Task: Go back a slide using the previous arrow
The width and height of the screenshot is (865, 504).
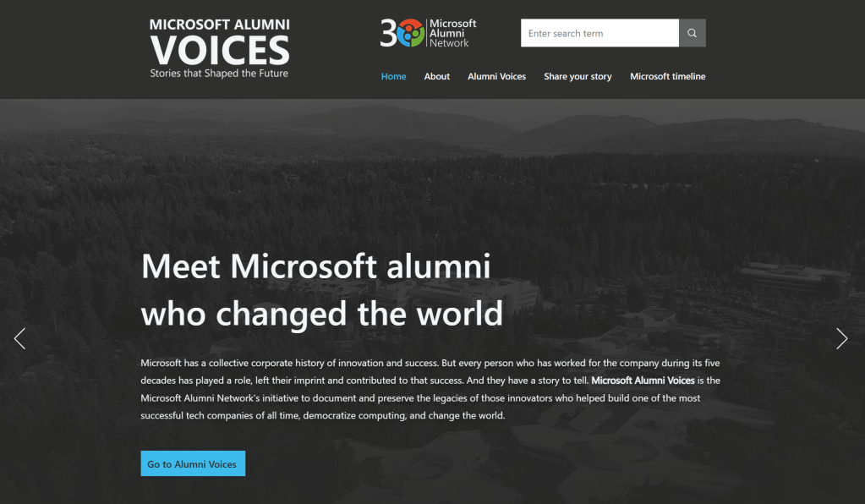Action: click(x=19, y=337)
